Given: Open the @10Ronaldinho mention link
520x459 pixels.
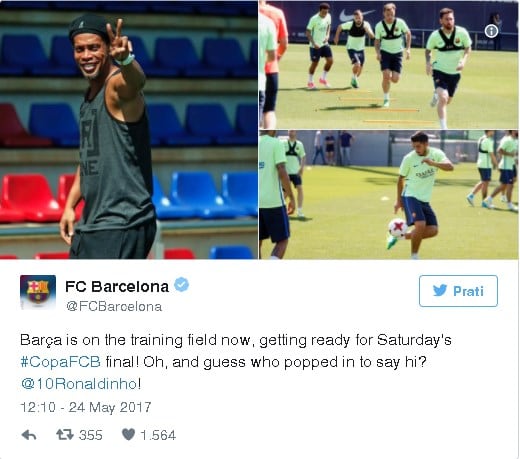Looking at the screenshot, I should [x=79, y=384].
